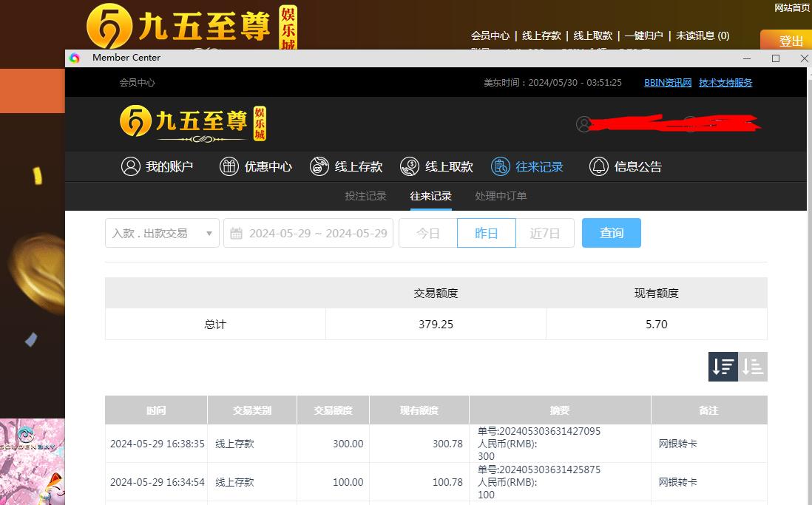The image size is (812, 505).
Task: Click the calendar icon beside the date range
Action: [x=236, y=232]
